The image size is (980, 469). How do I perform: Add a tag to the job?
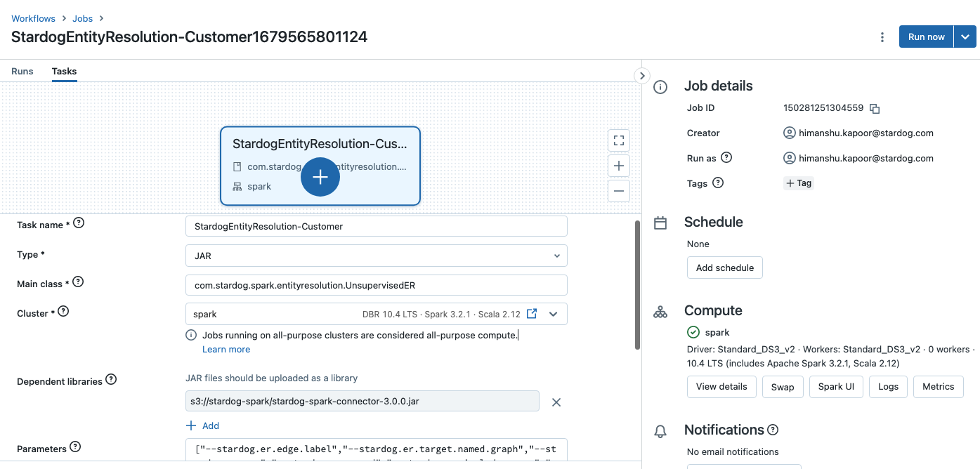799,183
